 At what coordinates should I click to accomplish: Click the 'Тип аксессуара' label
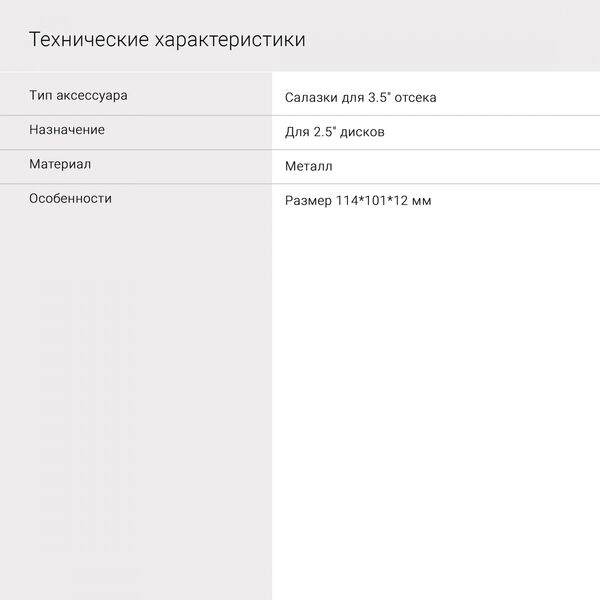click(x=78, y=96)
